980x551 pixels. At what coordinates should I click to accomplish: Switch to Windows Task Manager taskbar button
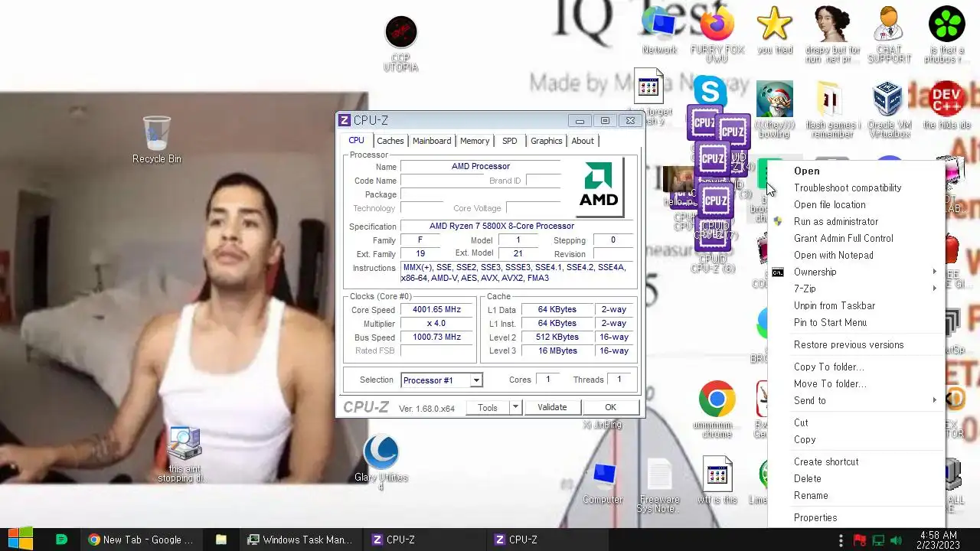300,540
